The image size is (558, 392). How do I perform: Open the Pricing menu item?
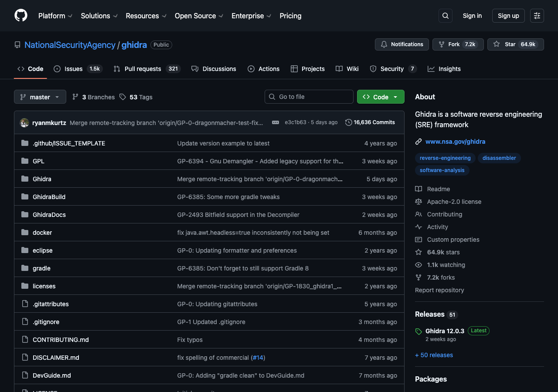(290, 16)
